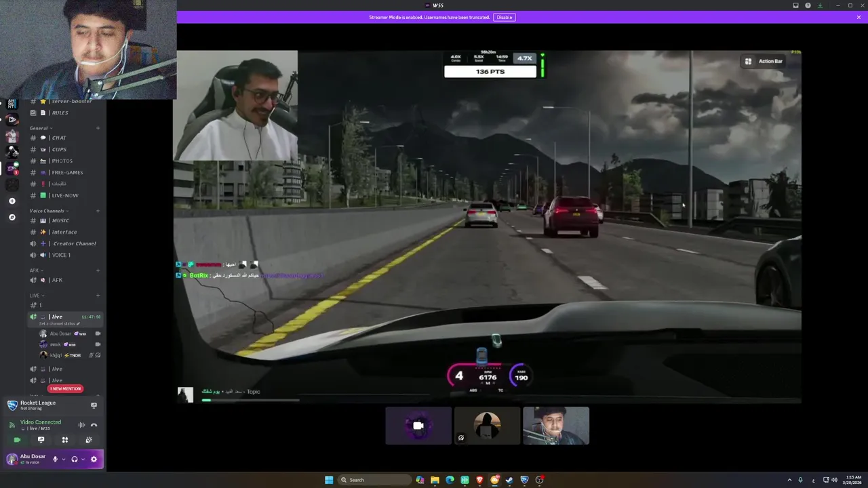This screenshot has height=488, width=868.
Task: Collapse the General category
Action: [40, 128]
